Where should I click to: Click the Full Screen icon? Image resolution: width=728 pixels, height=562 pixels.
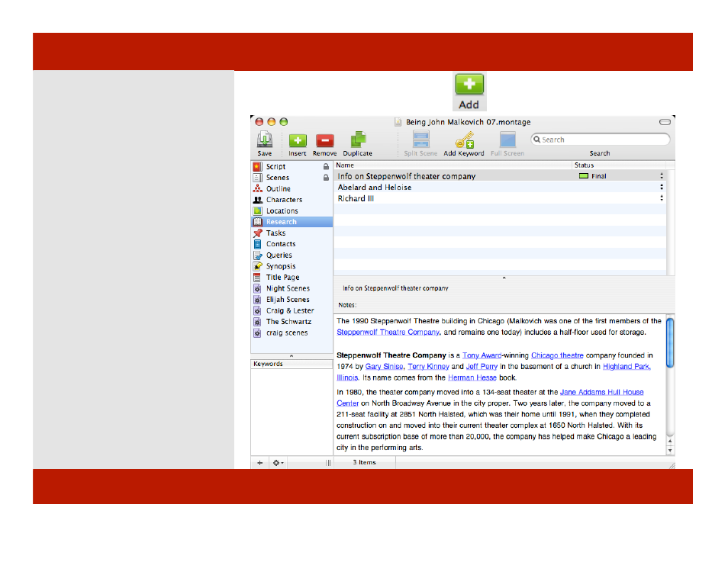click(x=507, y=140)
